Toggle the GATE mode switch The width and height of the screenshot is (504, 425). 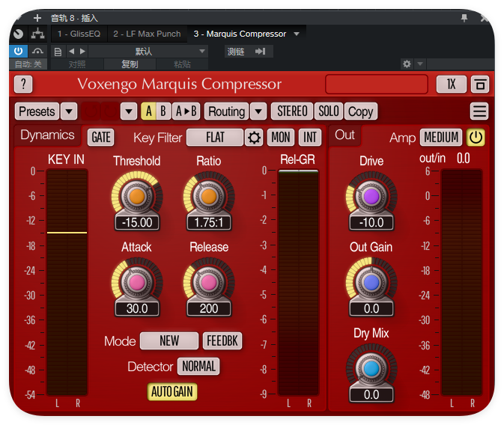(x=101, y=138)
